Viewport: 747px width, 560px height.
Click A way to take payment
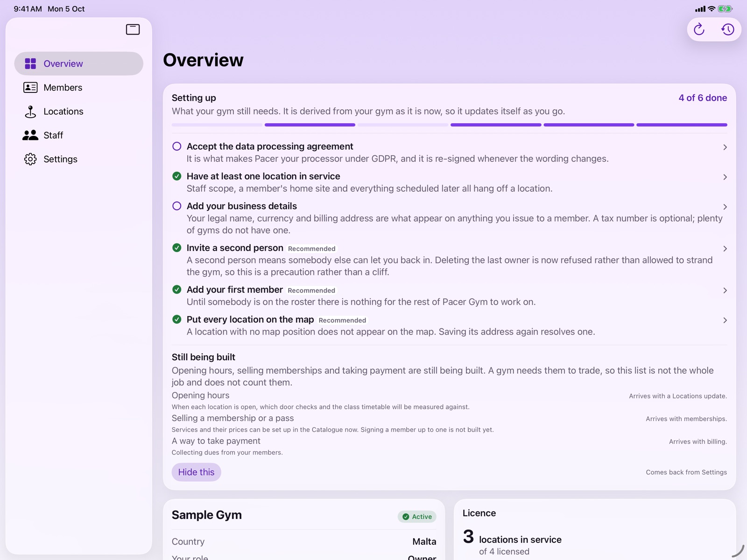(449, 447)
